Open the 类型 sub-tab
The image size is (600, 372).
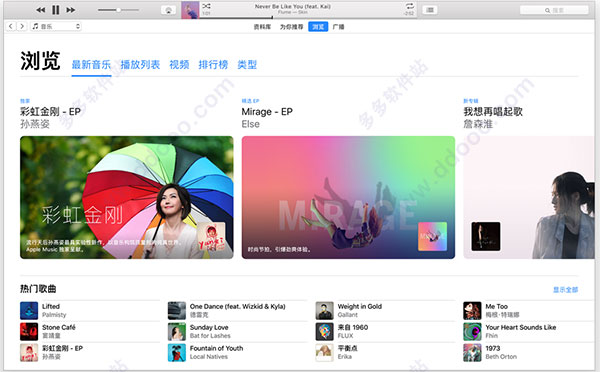tap(247, 65)
